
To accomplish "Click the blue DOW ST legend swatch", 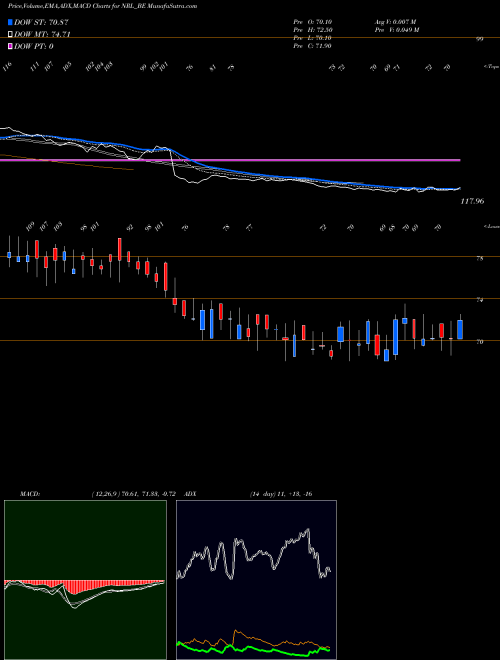I will click(10, 22).
